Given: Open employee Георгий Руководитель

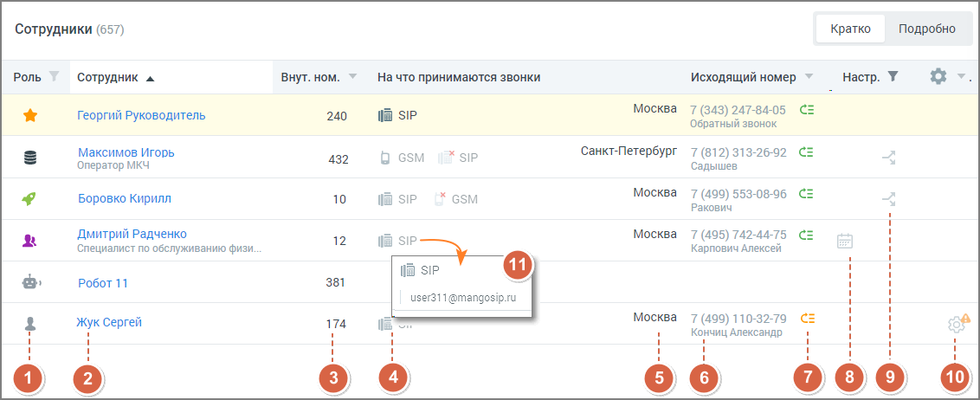Looking at the screenshot, I should click(141, 115).
